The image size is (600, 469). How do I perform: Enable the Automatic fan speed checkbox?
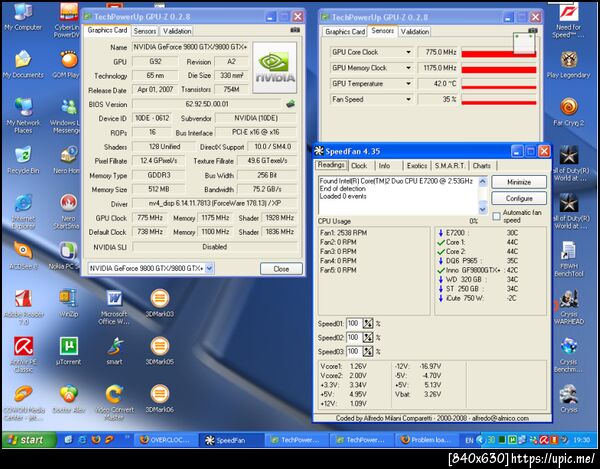[x=496, y=217]
